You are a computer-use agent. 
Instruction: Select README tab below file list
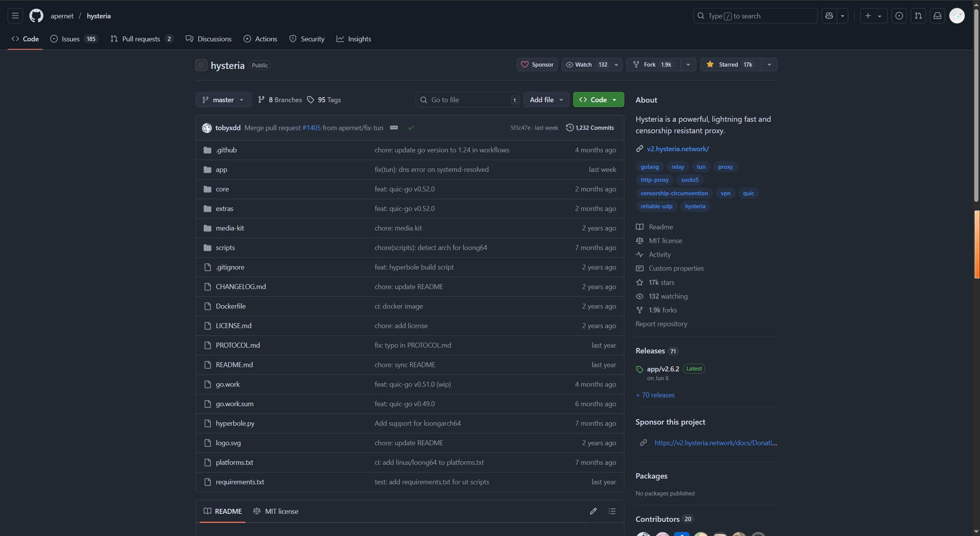click(222, 511)
